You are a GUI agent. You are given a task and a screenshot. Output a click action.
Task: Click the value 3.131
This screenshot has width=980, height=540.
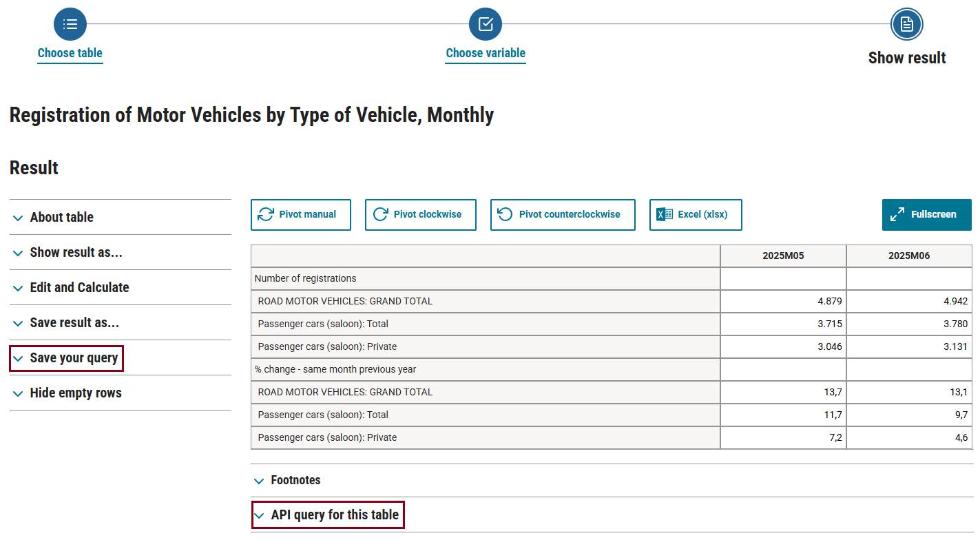tap(955, 346)
